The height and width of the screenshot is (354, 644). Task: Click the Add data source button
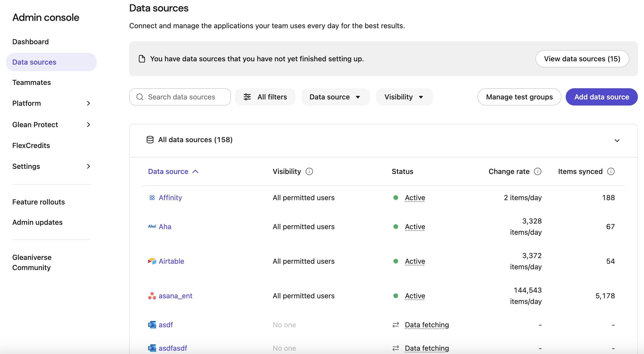click(602, 97)
